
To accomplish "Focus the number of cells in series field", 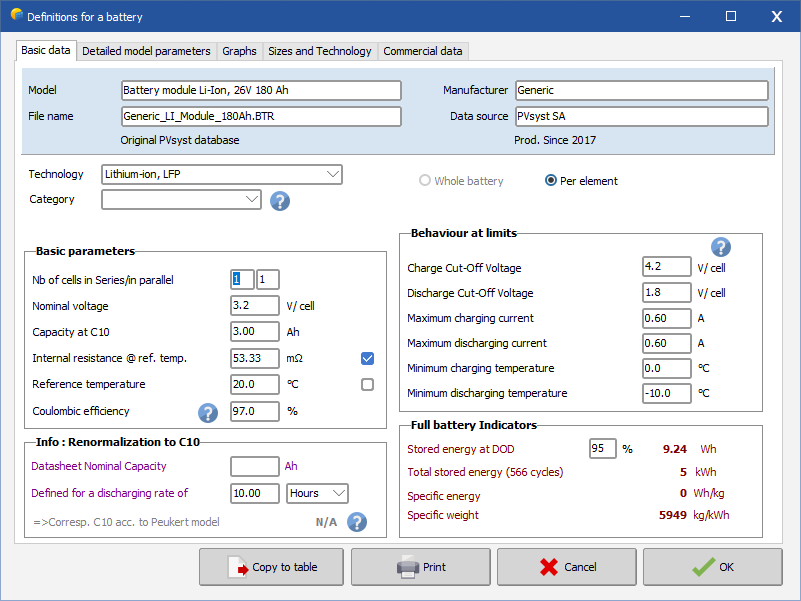I will pos(242,280).
